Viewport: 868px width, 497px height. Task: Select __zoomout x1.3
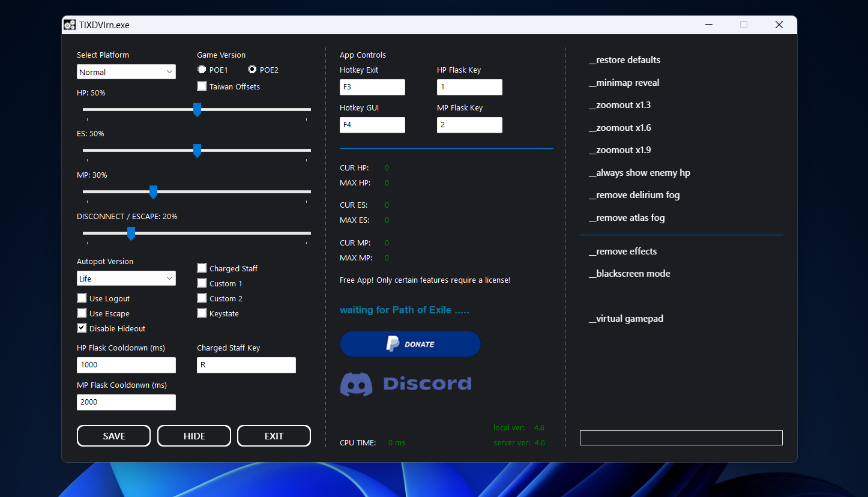619,105
